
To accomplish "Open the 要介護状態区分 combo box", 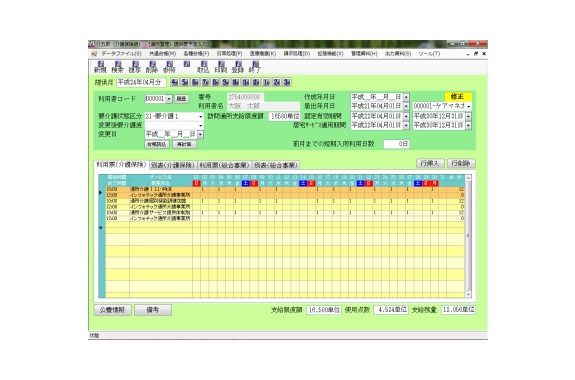I will pos(174,116).
